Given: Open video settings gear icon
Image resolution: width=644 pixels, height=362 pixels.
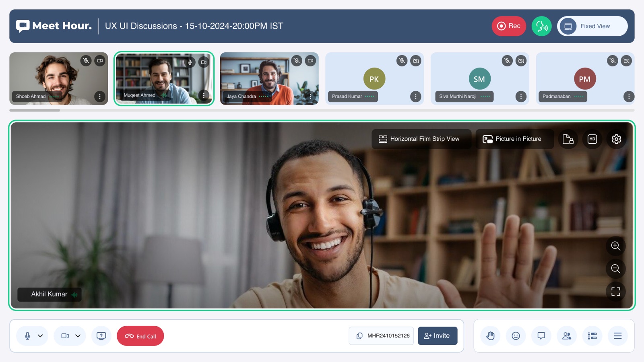Looking at the screenshot, I should coord(616,139).
